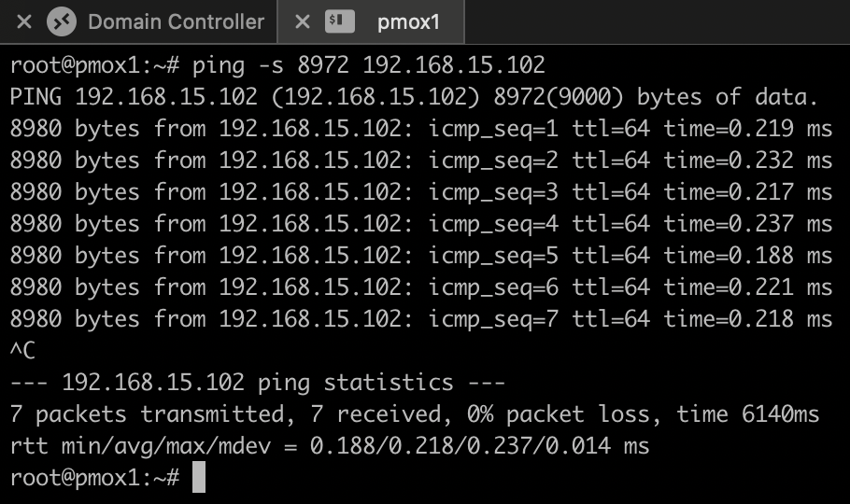Click the icmp_seq=5 reply line
The image size is (850, 504).
click(x=420, y=255)
